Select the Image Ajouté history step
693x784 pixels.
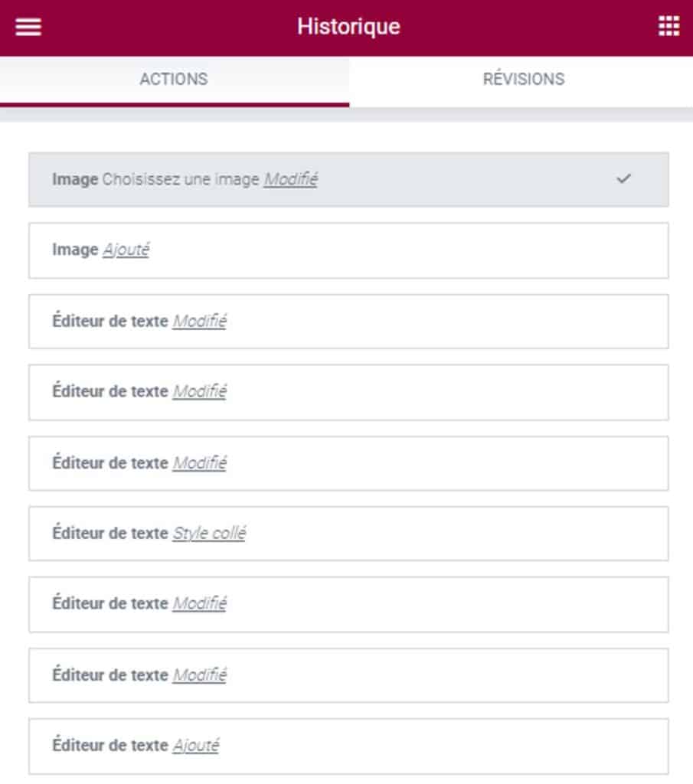[x=345, y=249]
